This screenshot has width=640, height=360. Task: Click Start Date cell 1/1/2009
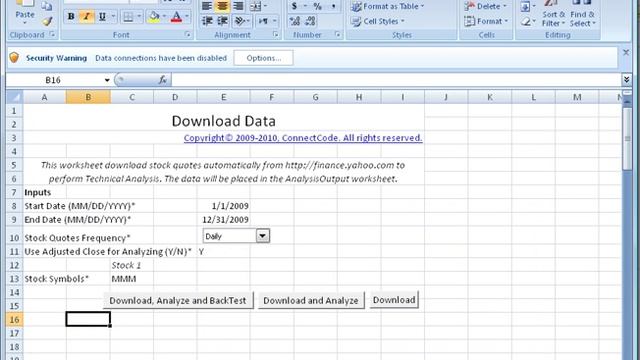[x=223, y=206]
